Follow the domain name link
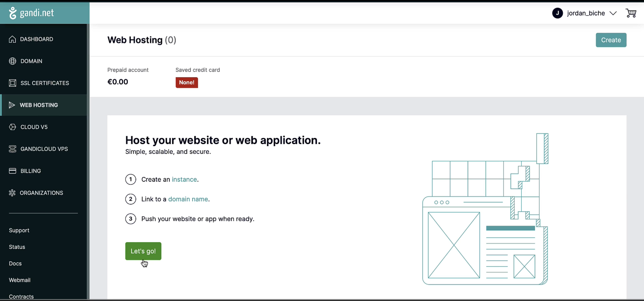The height and width of the screenshot is (301, 644). click(x=188, y=199)
